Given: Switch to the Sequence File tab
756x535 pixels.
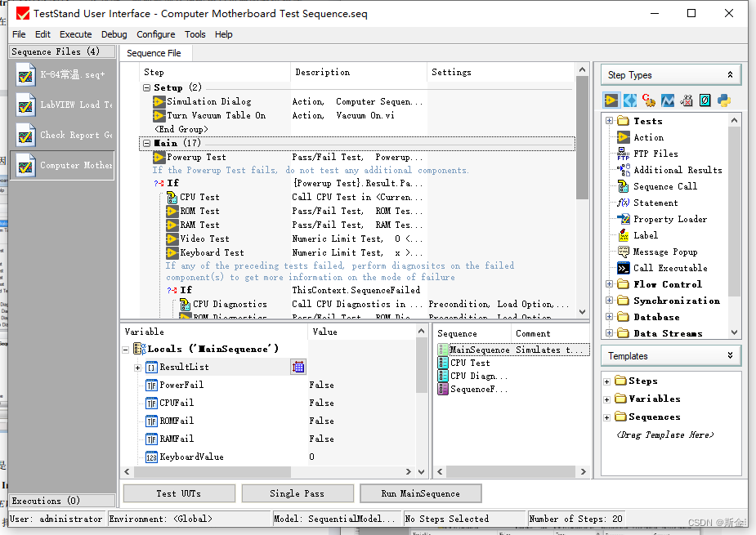Looking at the screenshot, I should pyautogui.click(x=154, y=53).
